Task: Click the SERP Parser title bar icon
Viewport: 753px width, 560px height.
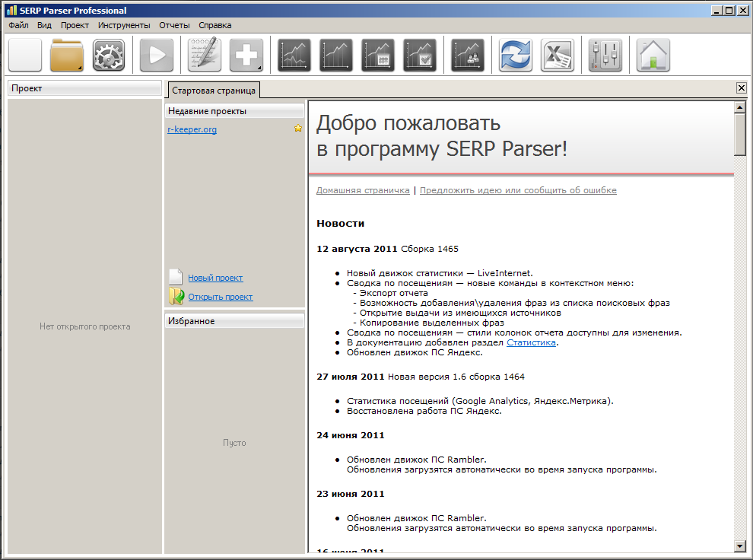Action: 11,10
